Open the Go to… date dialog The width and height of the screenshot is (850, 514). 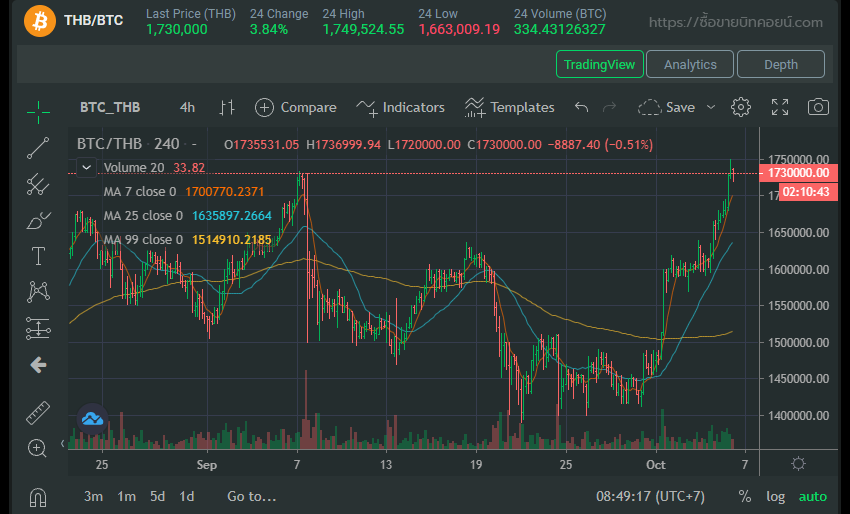point(252,496)
